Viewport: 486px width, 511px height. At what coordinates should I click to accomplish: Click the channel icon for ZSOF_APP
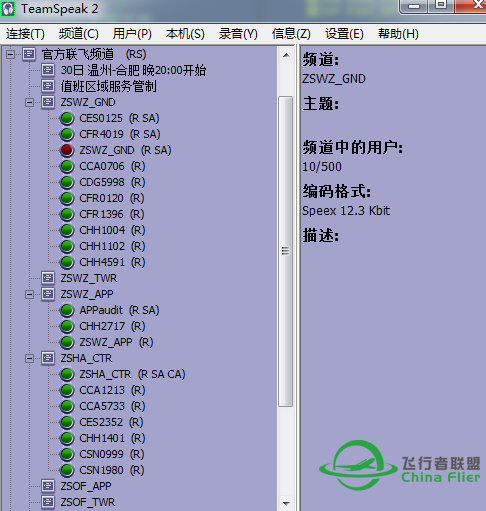48,486
